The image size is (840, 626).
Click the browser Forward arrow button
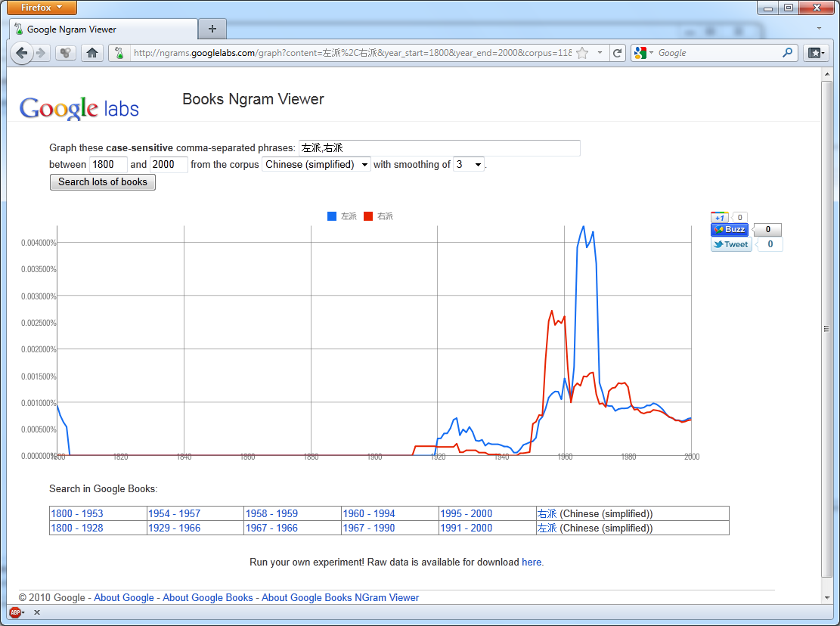coord(41,53)
